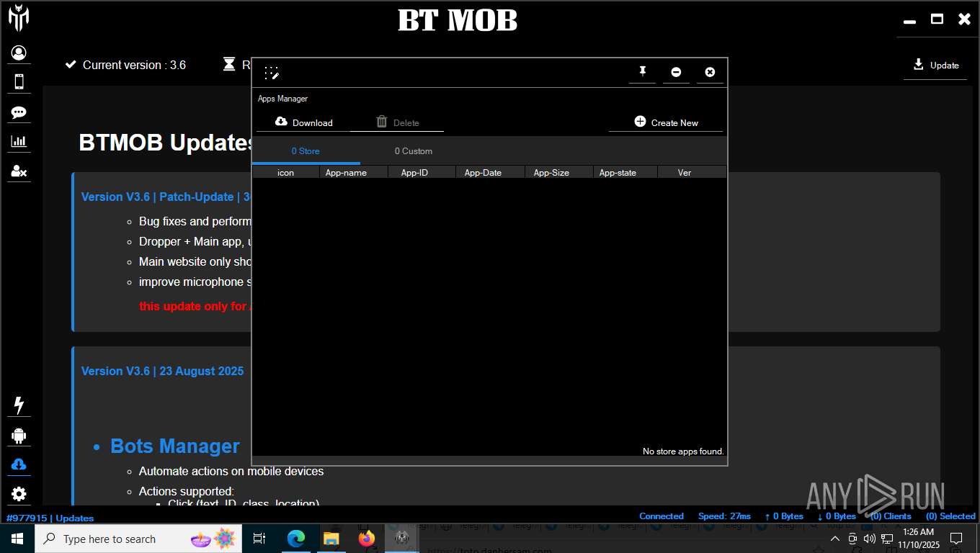Maximize the BT MOB main window

[x=937, y=19]
